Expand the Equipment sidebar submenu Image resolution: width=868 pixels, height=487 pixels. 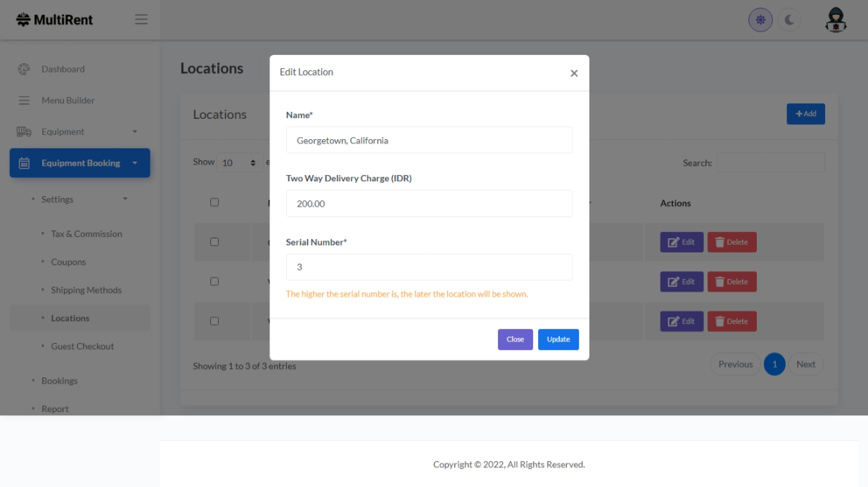point(134,131)
